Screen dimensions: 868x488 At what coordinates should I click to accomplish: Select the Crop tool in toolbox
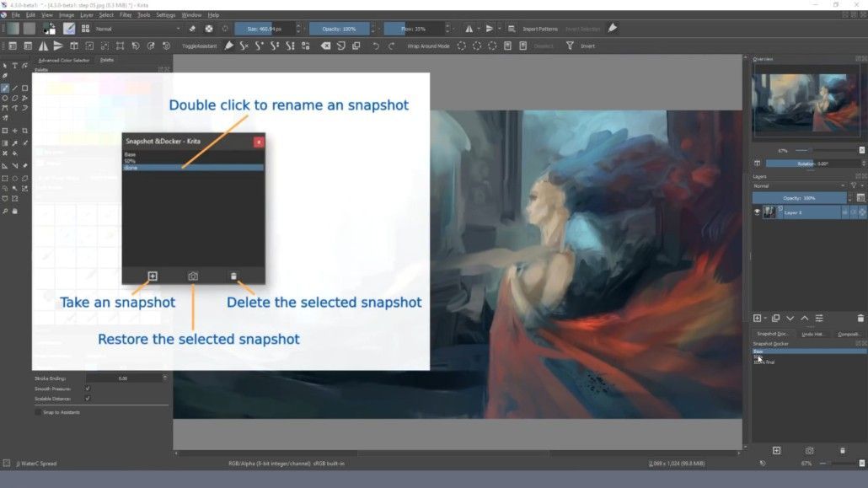25,131
